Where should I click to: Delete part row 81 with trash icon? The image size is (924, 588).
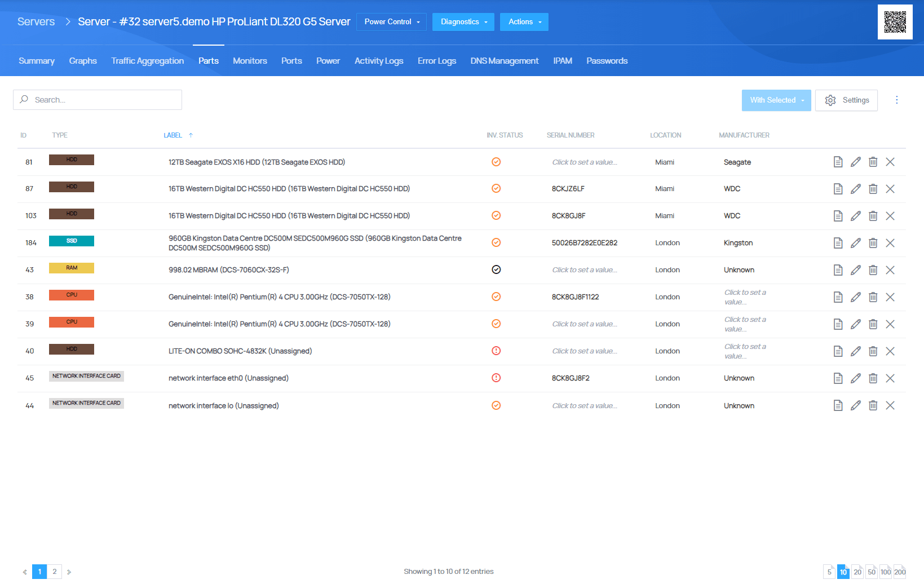click(x=873, y=162)
